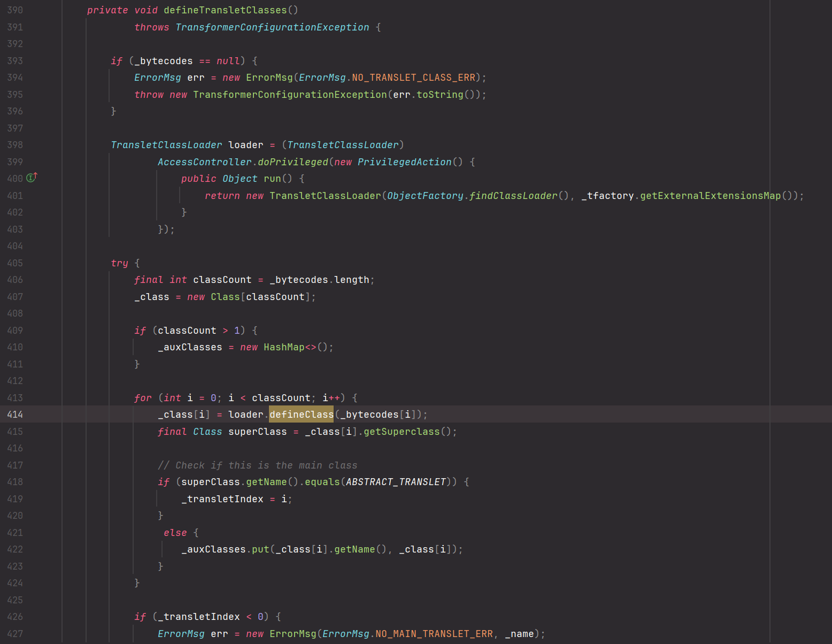Click the NO_TRANSLET_CLASS_ERR constant
This screenshot has height=644, width=832.
point(413,78)
